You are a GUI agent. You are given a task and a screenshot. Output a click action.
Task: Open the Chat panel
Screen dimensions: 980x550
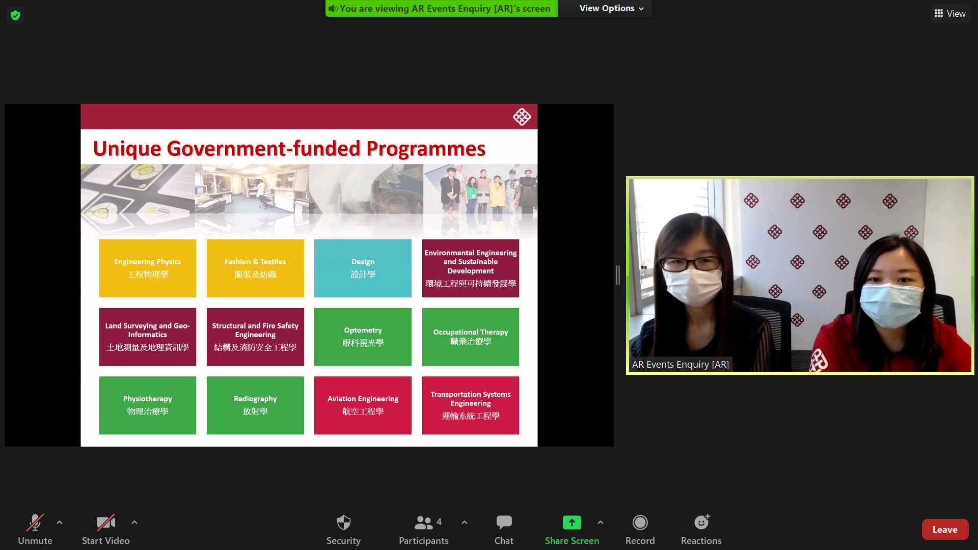(504, 529)
